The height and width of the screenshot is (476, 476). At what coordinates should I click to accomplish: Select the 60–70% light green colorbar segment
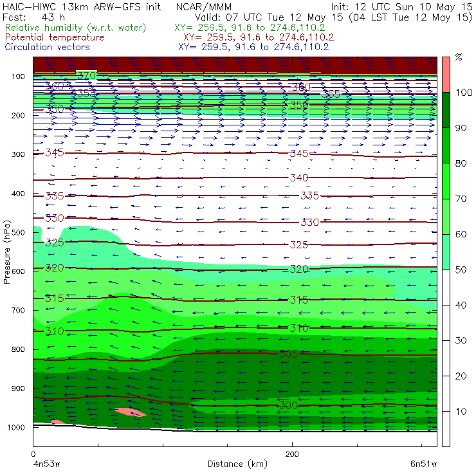coord(446,216)
